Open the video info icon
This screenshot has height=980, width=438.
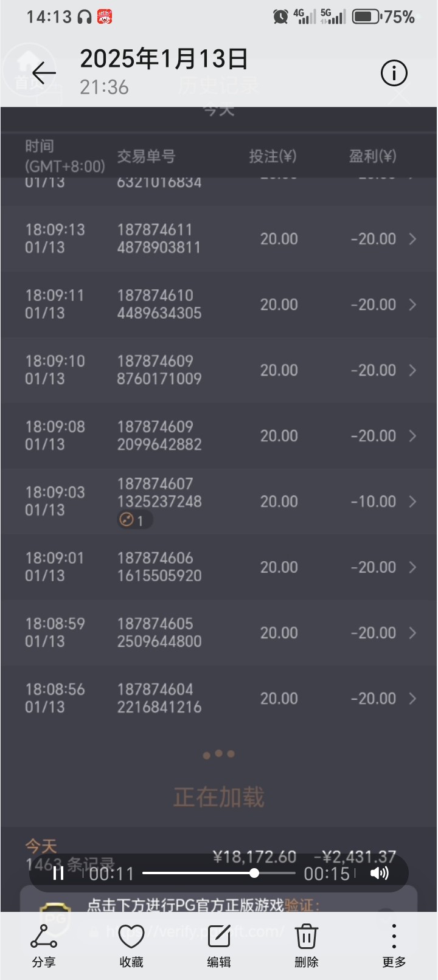point(394,74)
